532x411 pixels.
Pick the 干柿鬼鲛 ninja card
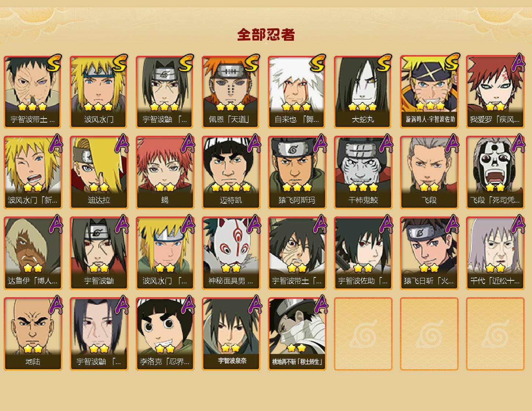coord(363,172)
